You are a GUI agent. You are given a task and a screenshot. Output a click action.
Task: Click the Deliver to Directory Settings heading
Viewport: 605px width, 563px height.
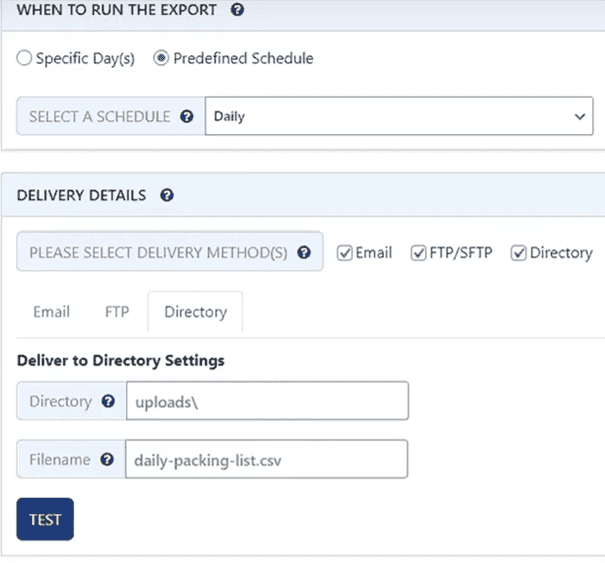[121, 360]
